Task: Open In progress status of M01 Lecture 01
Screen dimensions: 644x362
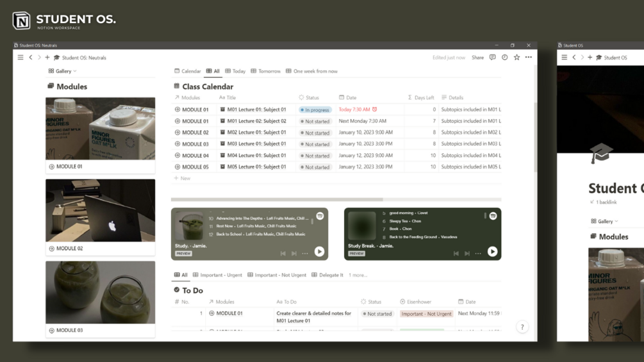Action: [315, 110]
